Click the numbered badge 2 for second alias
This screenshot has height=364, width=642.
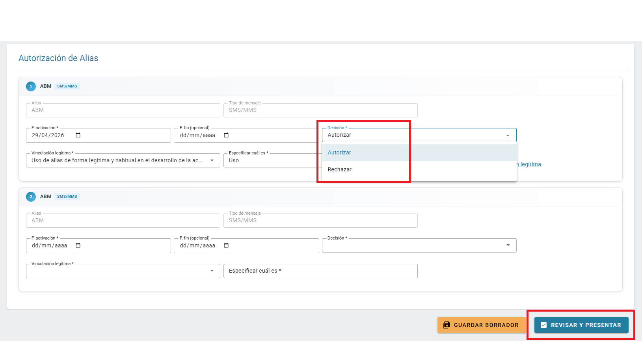[31, 197]
